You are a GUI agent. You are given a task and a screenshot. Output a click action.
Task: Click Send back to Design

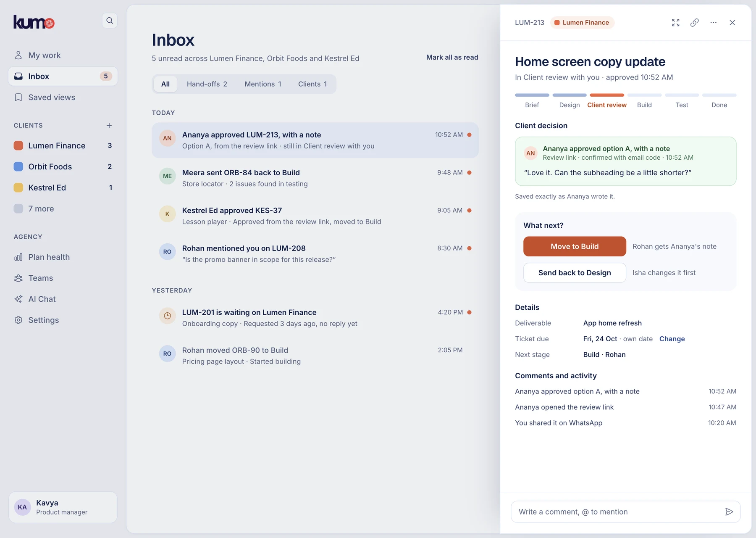[575, 273]
